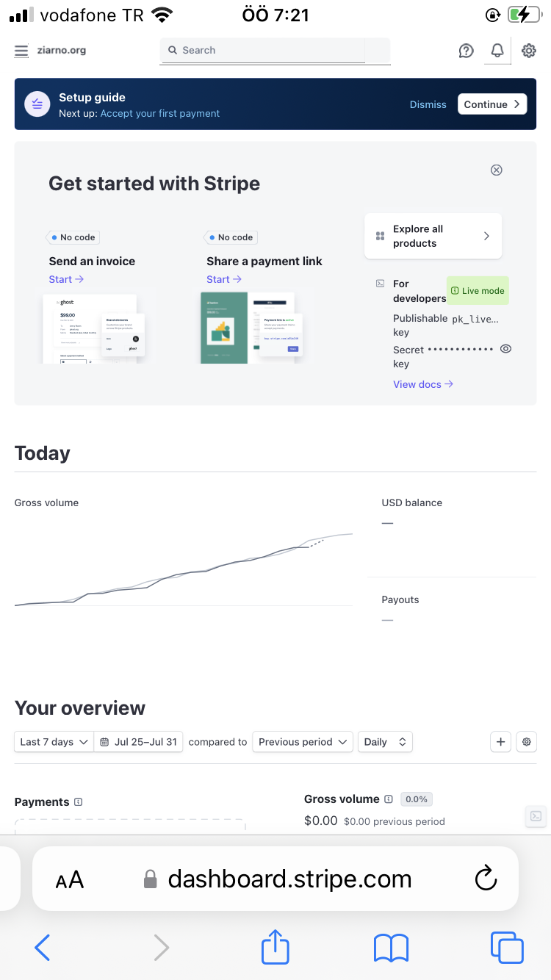Open the Last 7 days dropdown
This screenshot has width=551, height=980.
click(54, 742)
